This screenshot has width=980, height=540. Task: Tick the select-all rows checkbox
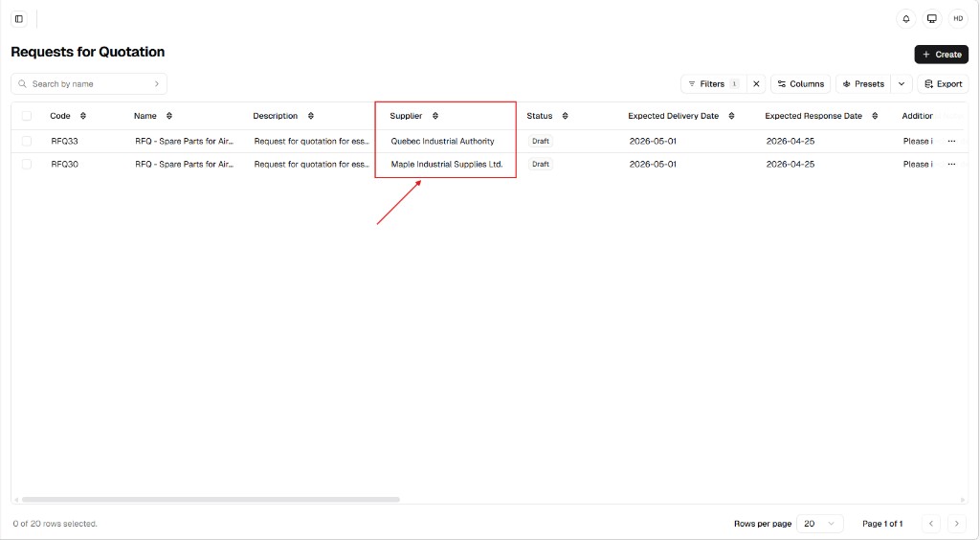tap(26, 116)
